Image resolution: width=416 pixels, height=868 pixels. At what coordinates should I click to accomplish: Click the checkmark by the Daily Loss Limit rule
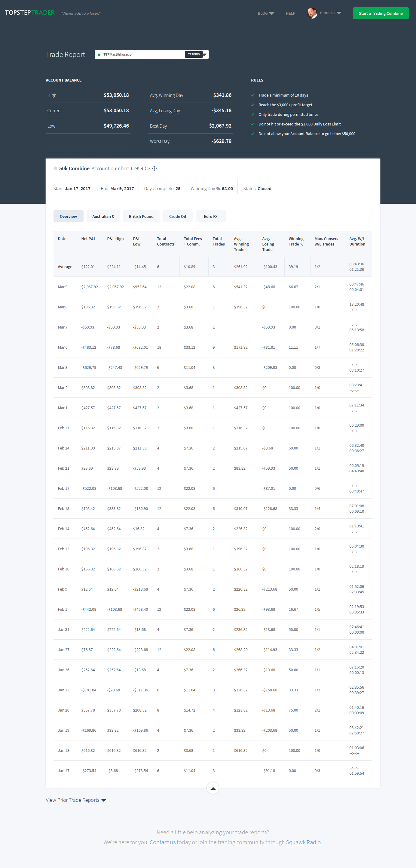tap(253, 124)
